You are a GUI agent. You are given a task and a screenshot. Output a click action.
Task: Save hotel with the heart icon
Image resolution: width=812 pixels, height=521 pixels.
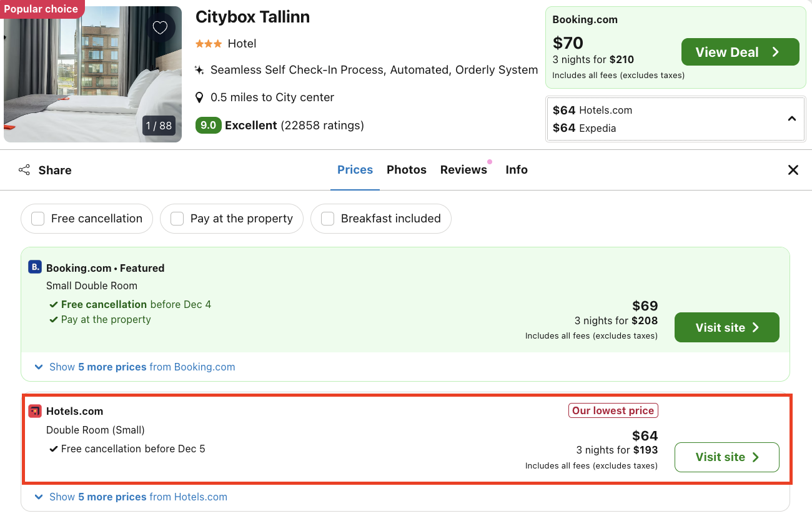tap(161, 27)
